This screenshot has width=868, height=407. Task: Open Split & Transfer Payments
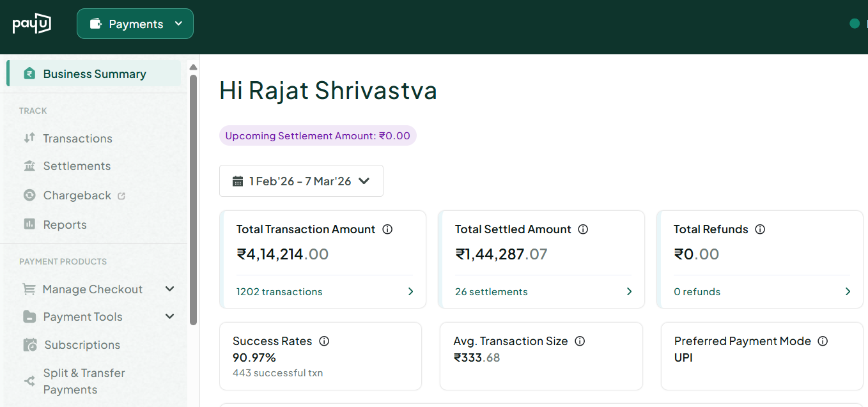[84, 381]
